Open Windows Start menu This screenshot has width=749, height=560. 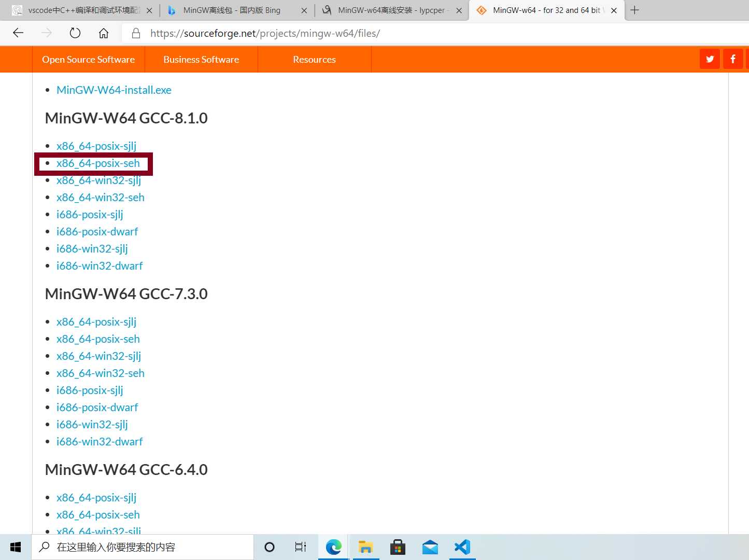16,547
